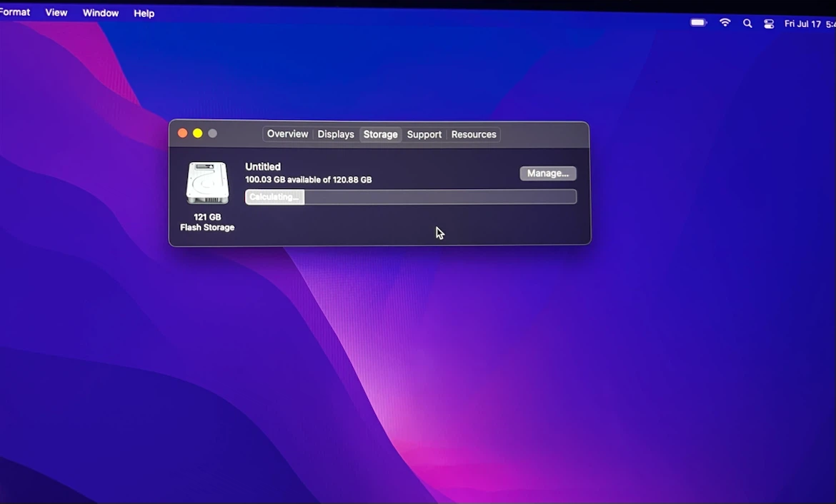
Task: Open the View menu
Action: (56, 12)
